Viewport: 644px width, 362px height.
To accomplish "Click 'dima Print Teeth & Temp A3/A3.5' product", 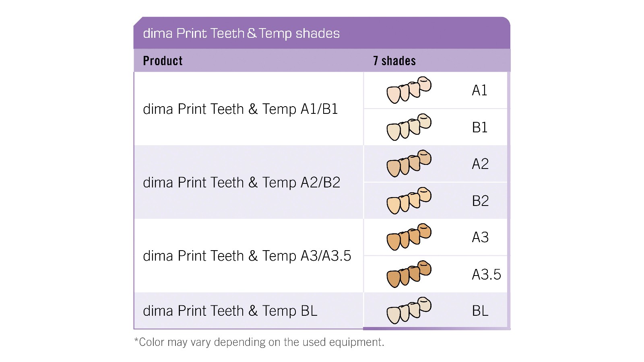I will pyautogui.click(x=247, y=256).
